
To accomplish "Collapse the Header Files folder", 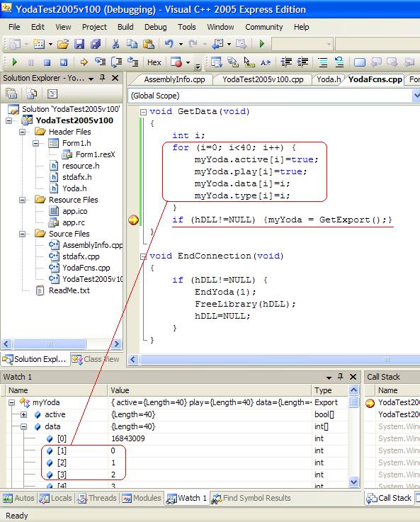I will tap(22, 132).
